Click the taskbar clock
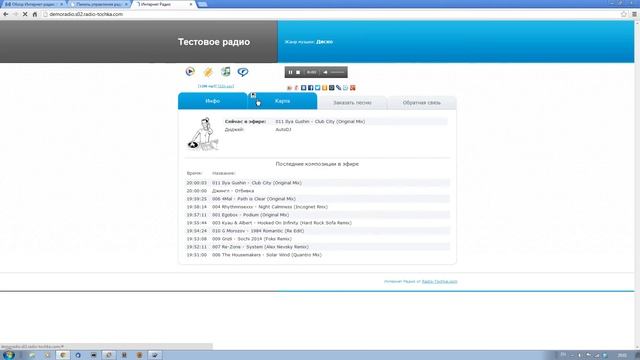The image size is (640, 360). click(x=622, y=356)
